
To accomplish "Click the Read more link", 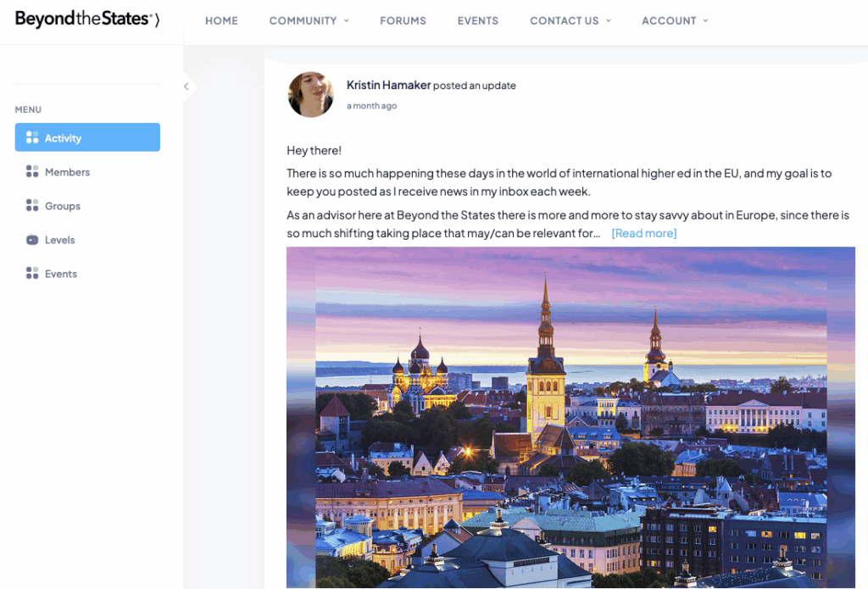I will click(x=643, y=233).
